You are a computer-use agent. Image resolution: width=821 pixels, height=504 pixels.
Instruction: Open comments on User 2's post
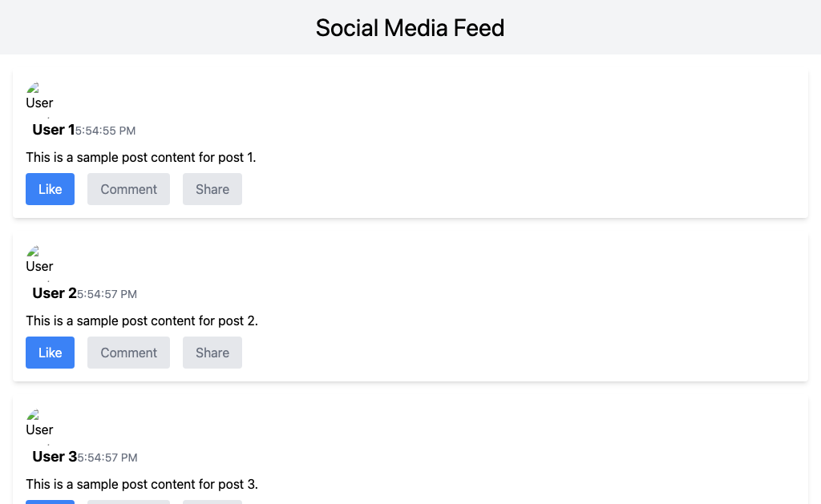tap(128, 353)
